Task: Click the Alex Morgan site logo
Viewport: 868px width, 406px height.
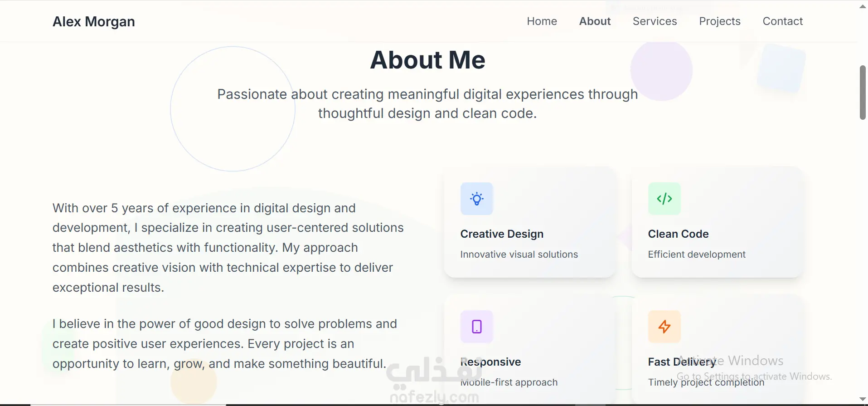Action: pyautogui.click(x=94, y=22)
